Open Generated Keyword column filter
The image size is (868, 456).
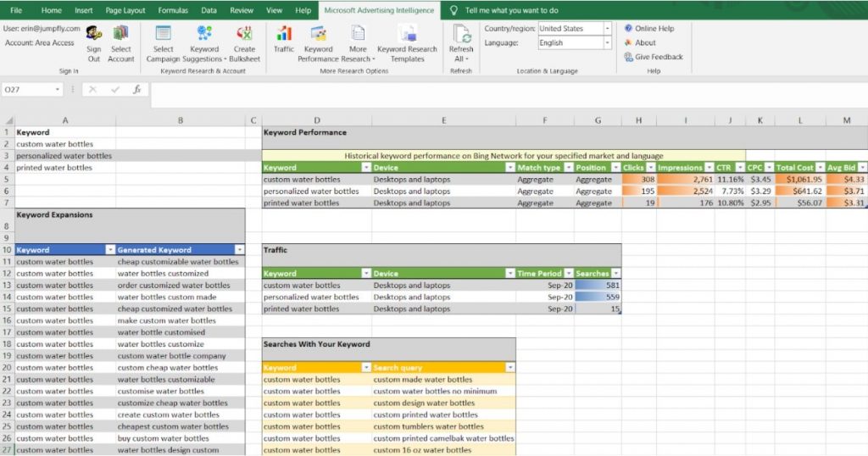pyautogui.click(x=239, y=250)
